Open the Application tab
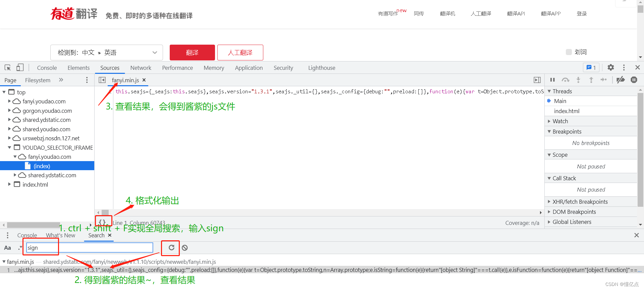 [x=249, y=67]
